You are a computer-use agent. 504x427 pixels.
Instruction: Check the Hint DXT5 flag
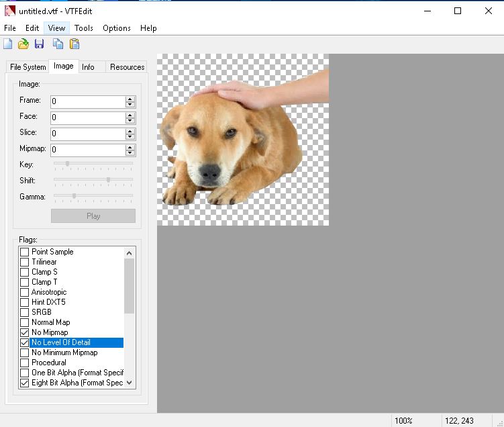24,302
